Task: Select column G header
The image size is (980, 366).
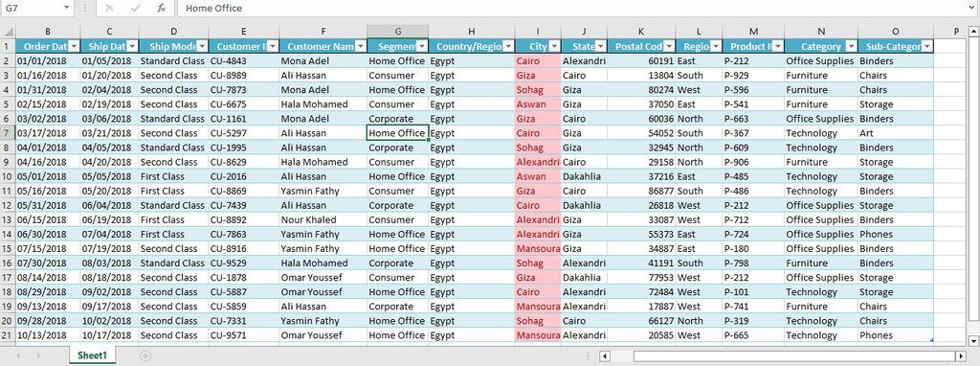Action: pos(397,32)
